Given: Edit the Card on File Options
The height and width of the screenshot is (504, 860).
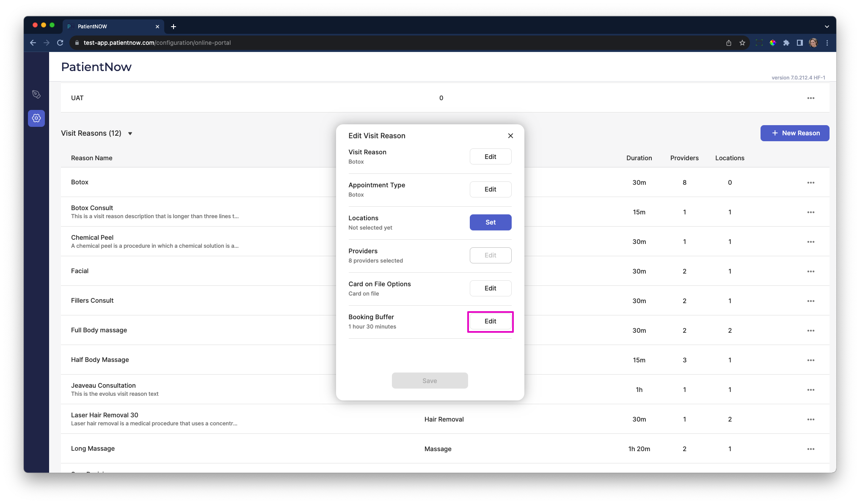Looking at the screenshot, I should 490,288.
